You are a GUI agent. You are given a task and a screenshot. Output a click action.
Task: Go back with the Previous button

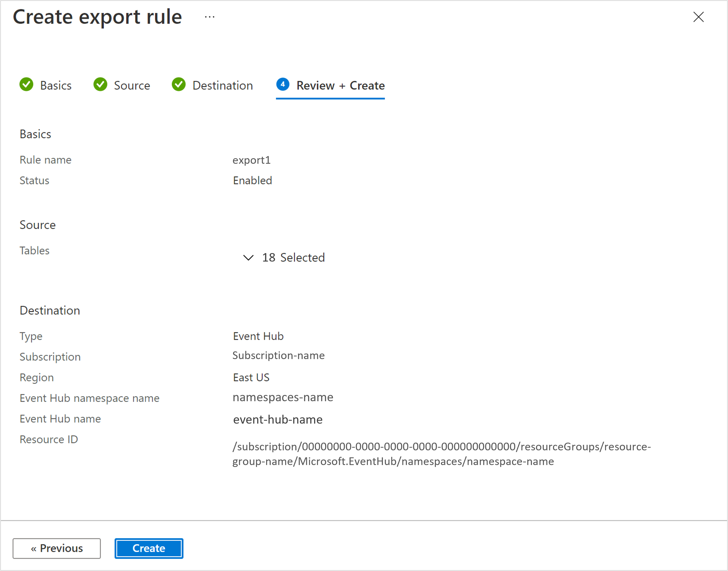57,548
